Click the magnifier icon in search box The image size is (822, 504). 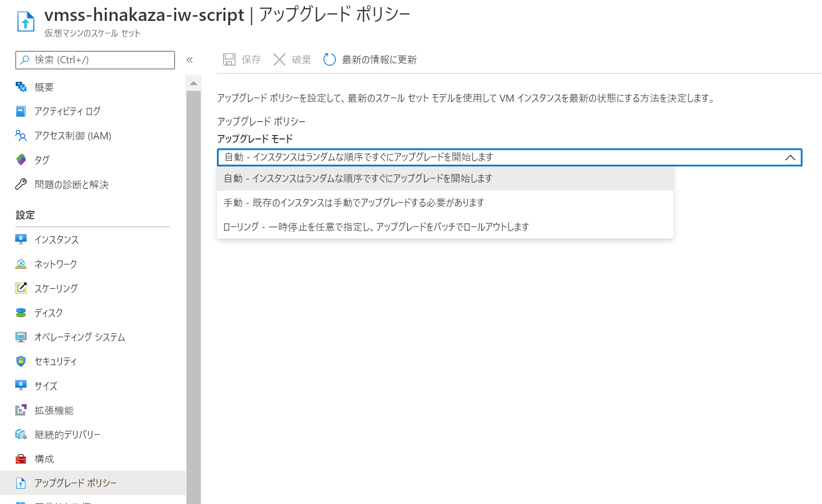click(25, 60)
